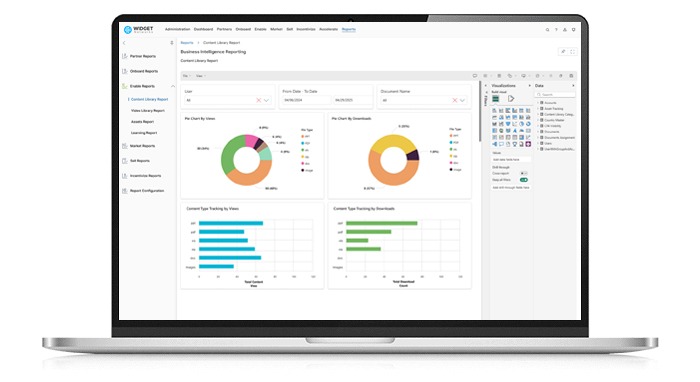Screen dimensions: 700x382
Task: Open the Administration menu
Action: coord(178,29)
